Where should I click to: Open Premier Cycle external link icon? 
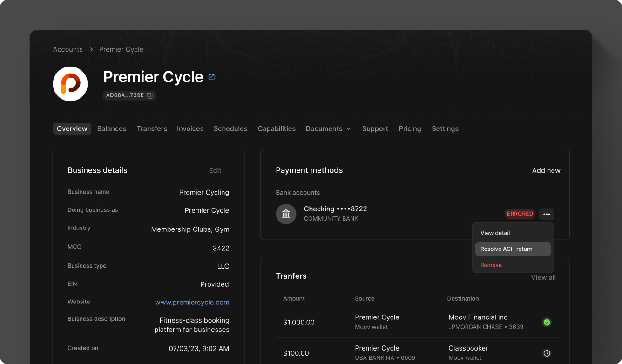[211, 77]
